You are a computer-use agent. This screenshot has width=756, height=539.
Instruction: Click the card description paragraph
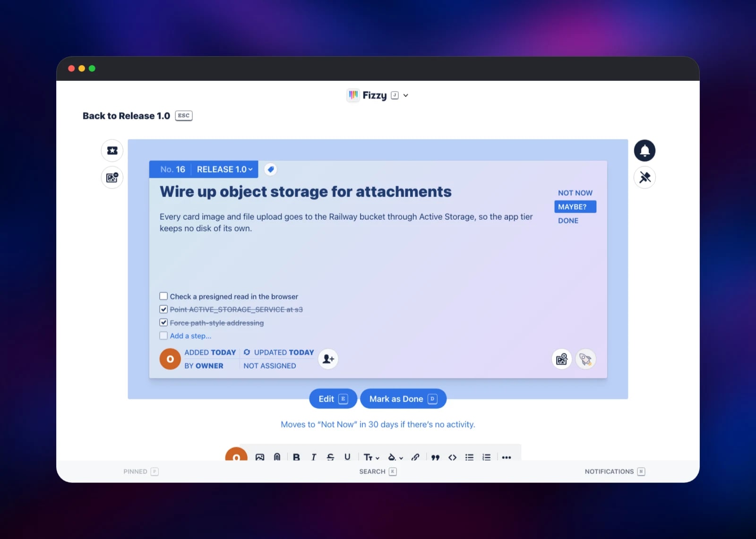tap(346, 222)
